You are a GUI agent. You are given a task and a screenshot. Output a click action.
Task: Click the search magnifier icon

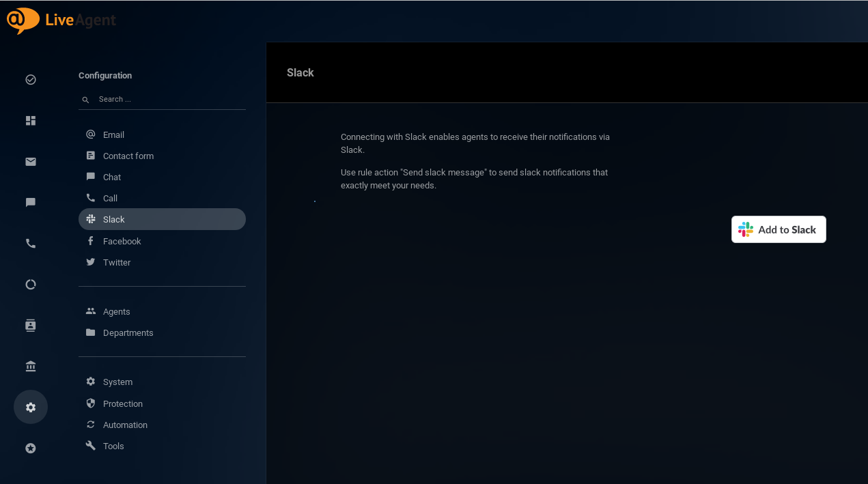[x=86, y=100]
